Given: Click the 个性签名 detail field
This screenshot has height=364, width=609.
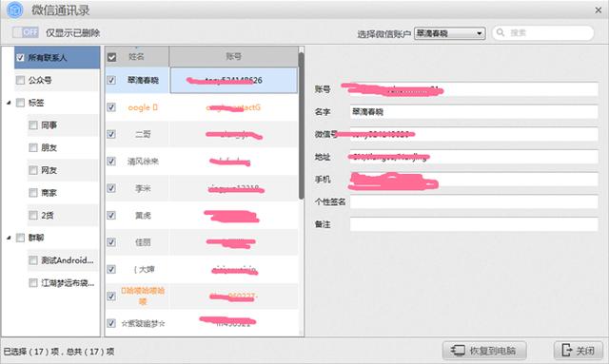Looking at the screenshot, I should [474, 201].
